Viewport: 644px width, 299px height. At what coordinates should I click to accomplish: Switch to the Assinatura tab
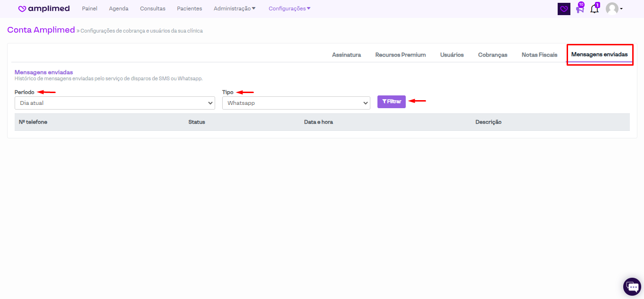coord(346,55)
